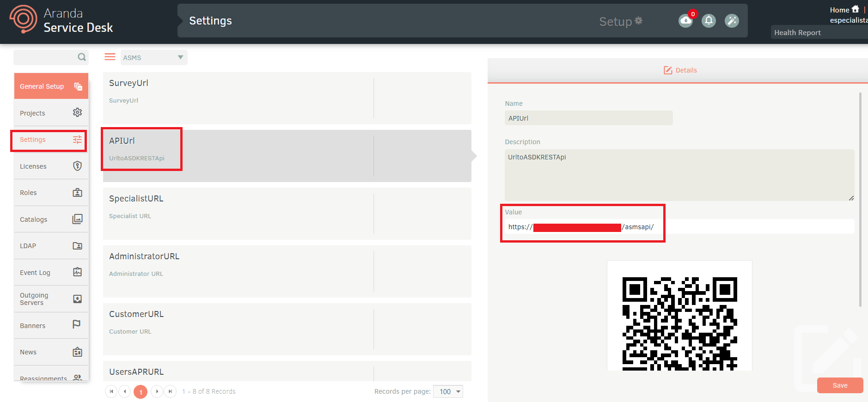Open Catalogs in the sidebar

51,219
